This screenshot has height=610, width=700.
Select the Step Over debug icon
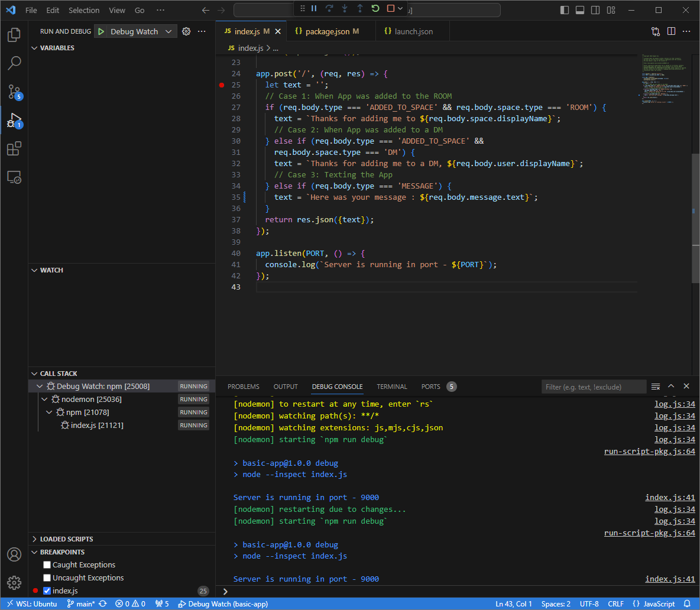tap(329, 9)
